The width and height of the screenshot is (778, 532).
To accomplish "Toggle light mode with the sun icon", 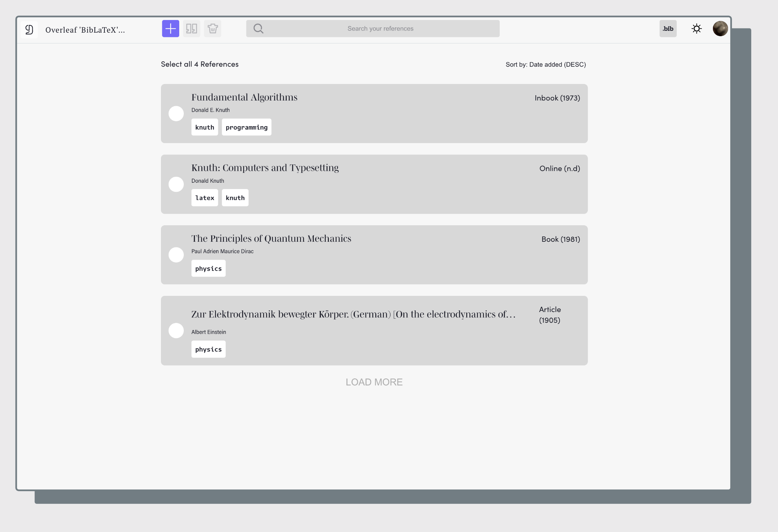I will [696, 28].
